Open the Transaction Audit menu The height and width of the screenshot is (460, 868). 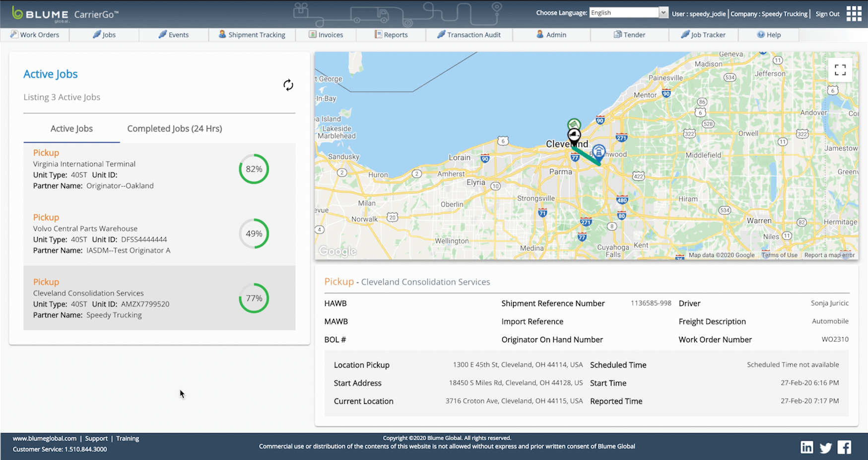pyautogui.click(x=469, y=35)
